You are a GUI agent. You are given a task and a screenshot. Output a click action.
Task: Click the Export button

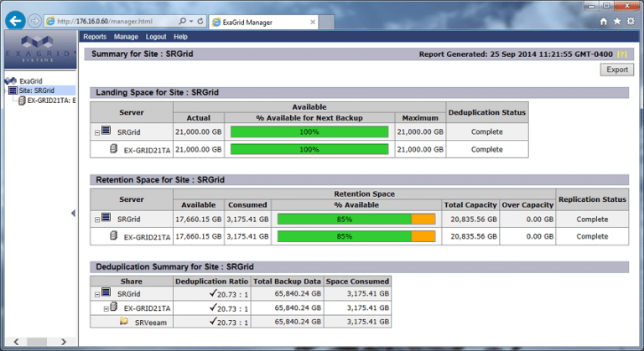617,70
